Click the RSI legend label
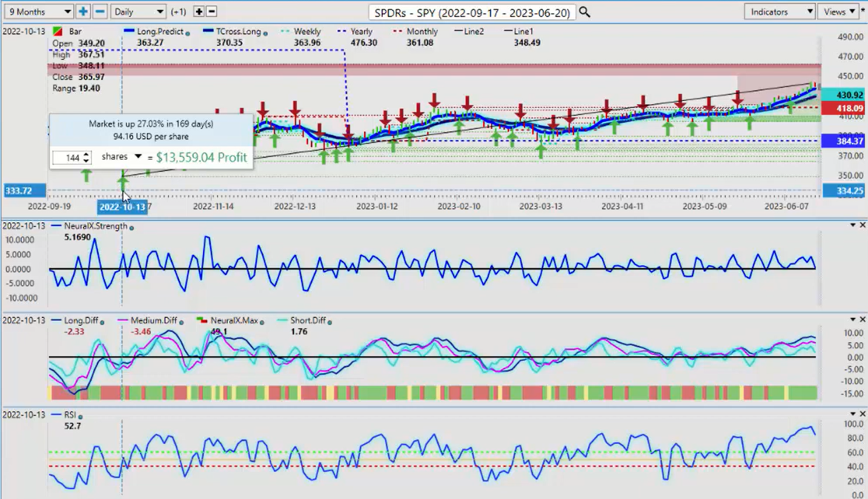The image size is (868, 499). (x=70, y=415)
